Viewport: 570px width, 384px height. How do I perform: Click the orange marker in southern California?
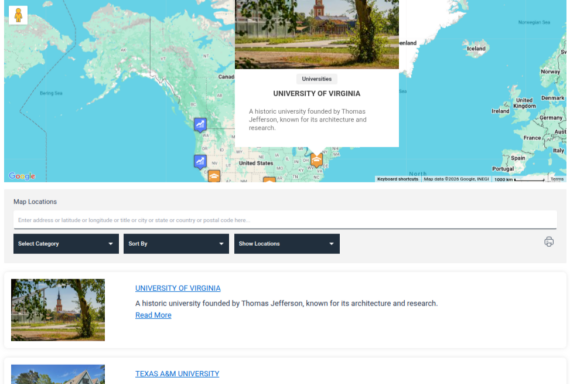pyautogui.click(x=214, y=176)
